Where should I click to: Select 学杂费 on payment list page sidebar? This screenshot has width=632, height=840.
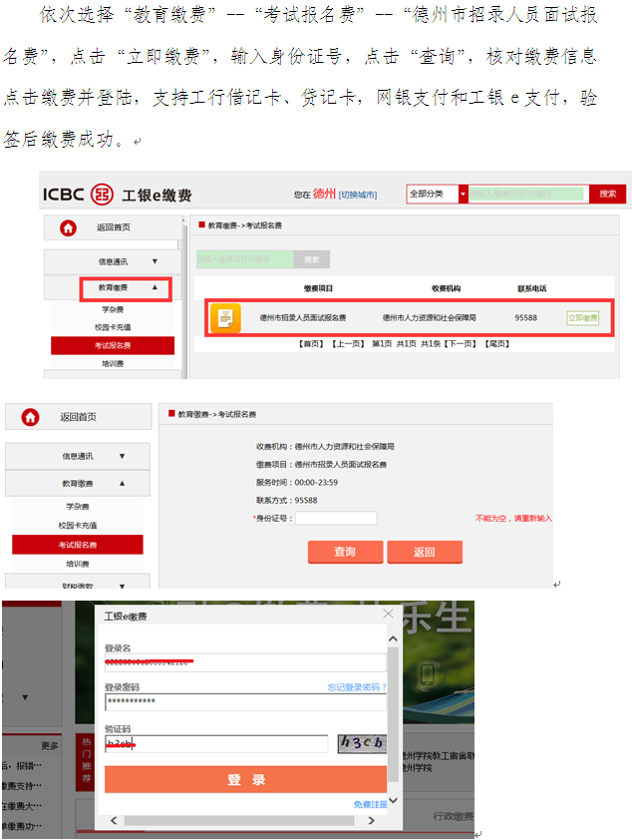click(113, 309)
